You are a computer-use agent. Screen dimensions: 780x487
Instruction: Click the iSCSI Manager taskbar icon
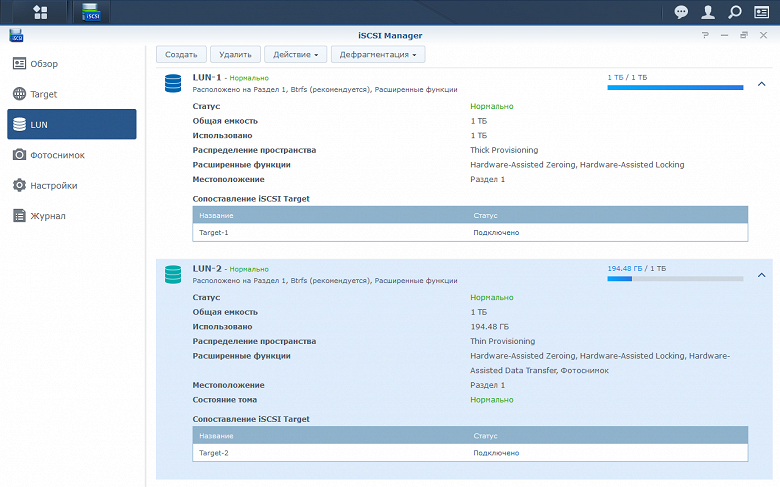click(91, 12)
